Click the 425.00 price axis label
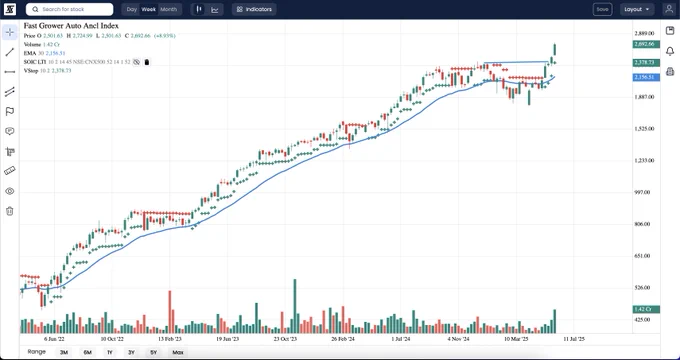The height and width of the screenshot is (360, 680). (x=642, y=320)
